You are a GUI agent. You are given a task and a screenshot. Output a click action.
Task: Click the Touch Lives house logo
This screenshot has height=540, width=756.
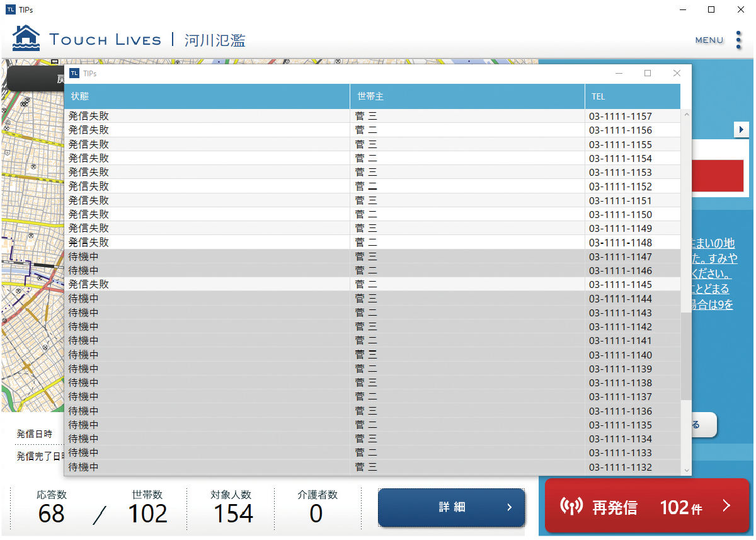click(26, 38)
